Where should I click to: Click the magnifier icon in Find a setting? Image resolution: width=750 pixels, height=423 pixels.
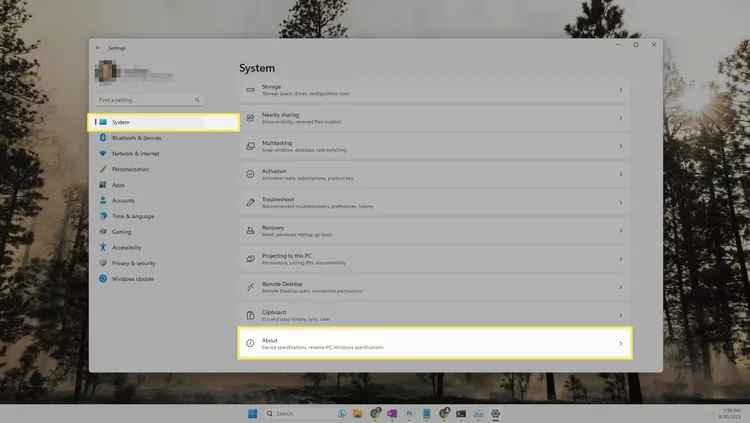point(197,100)
